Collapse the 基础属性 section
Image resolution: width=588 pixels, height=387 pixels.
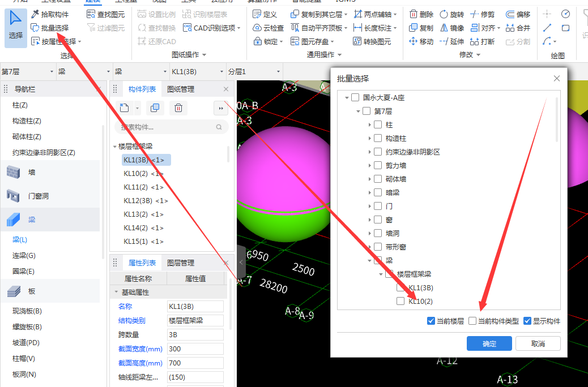click(x=116, y=292)
